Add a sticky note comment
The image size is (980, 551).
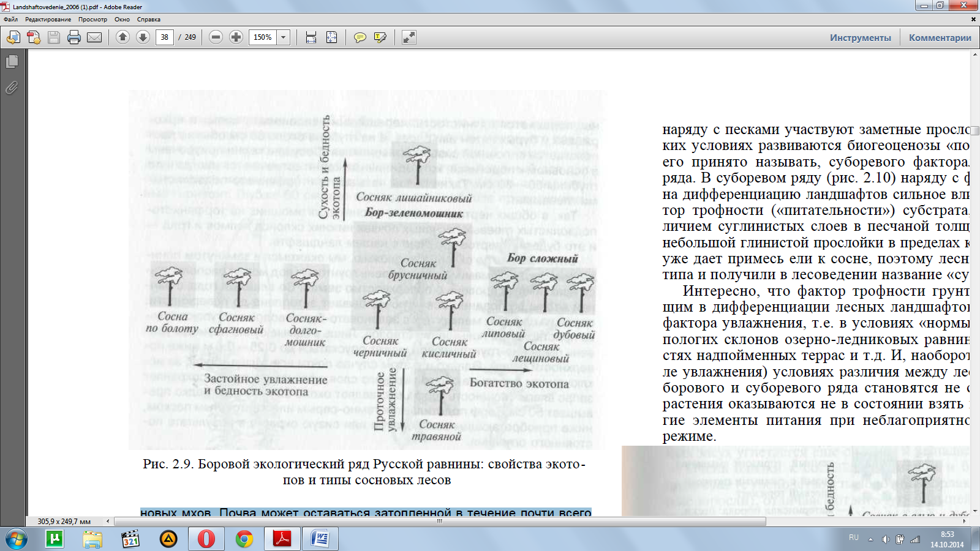pos(360,37)
